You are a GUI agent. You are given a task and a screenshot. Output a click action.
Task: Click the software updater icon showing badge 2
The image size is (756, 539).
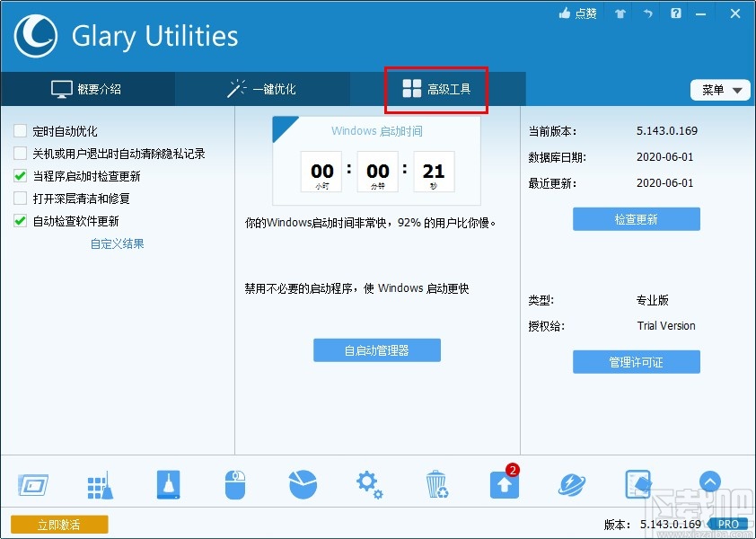[503, 485]
